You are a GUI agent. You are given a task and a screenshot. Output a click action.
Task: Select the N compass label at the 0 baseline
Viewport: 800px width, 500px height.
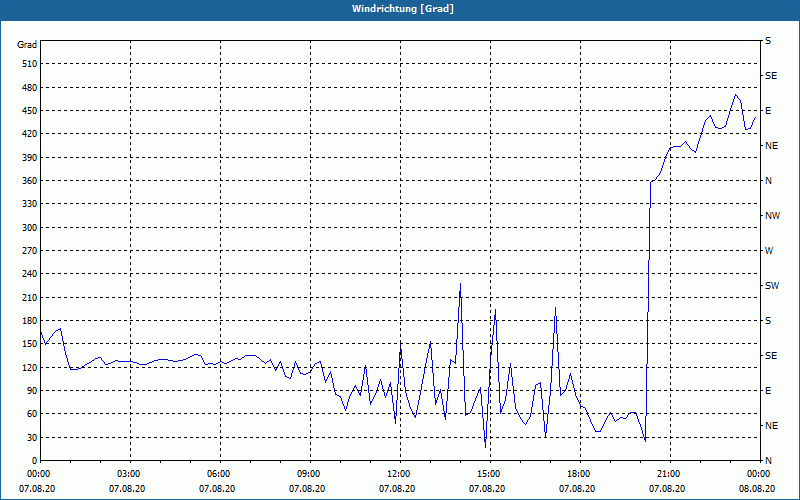[x=768, y=460]
